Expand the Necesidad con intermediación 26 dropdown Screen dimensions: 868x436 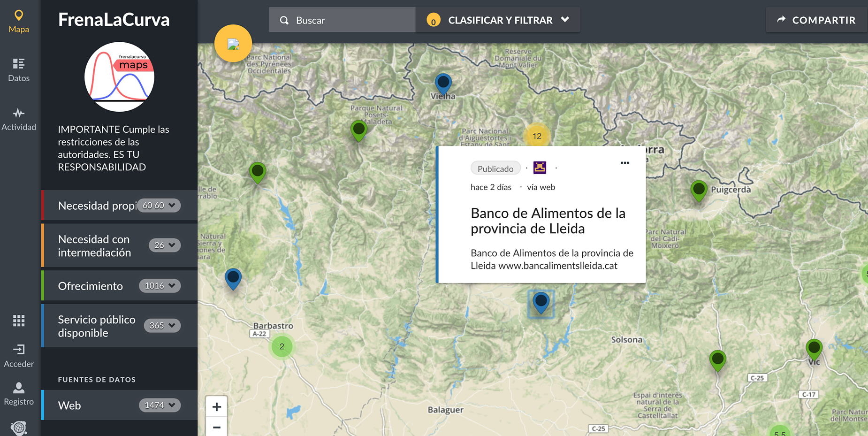point(165,245)
